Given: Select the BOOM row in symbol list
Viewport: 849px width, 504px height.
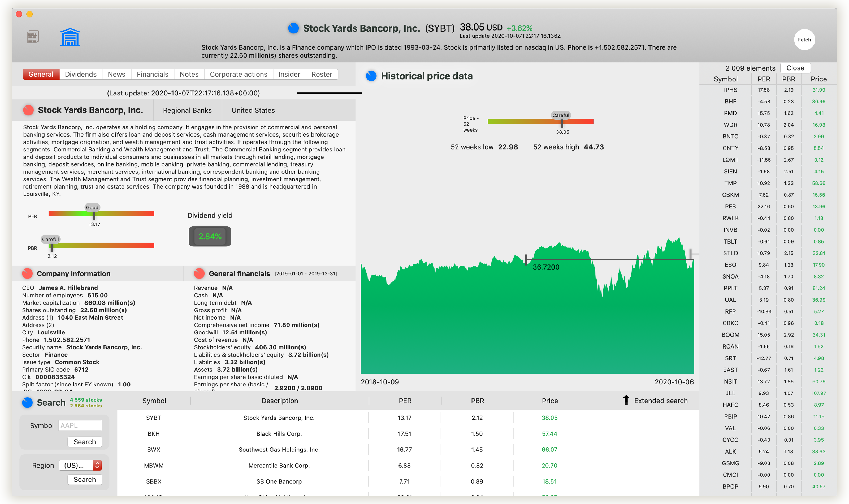Looking at the screenshot, I should pyautogui.click(x=730, y=335).
